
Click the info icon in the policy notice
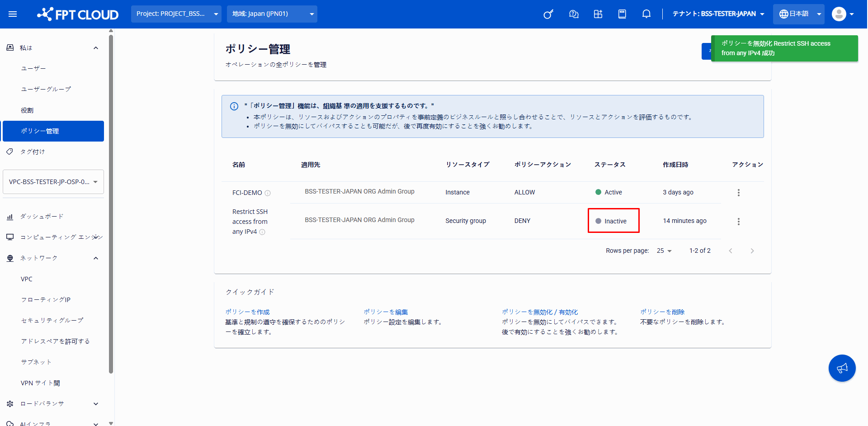coord(234,106)
